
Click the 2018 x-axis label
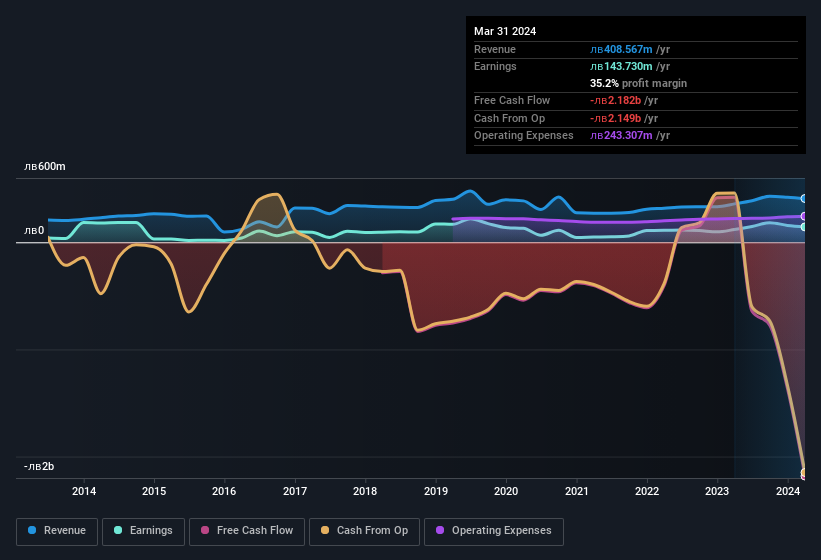[x=365, y=491]
